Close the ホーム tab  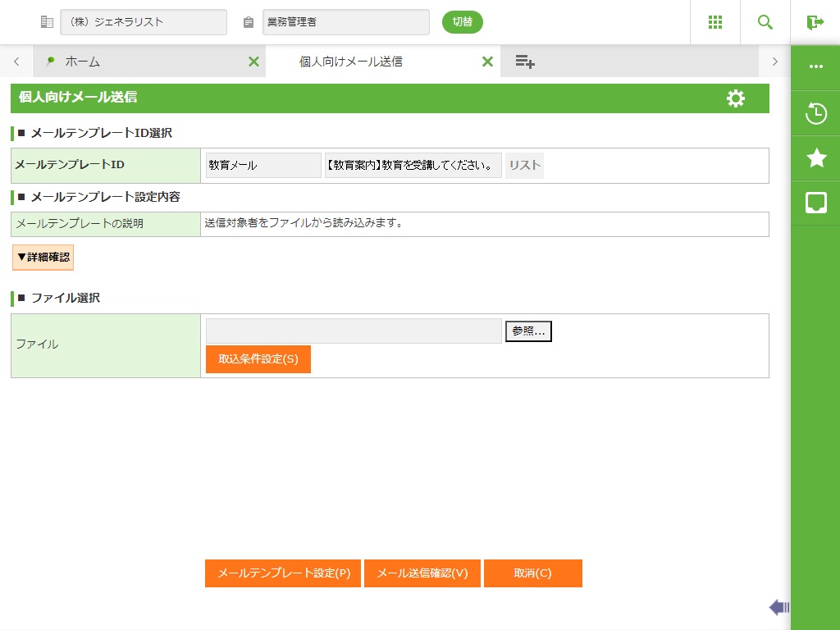pos(253,62)
